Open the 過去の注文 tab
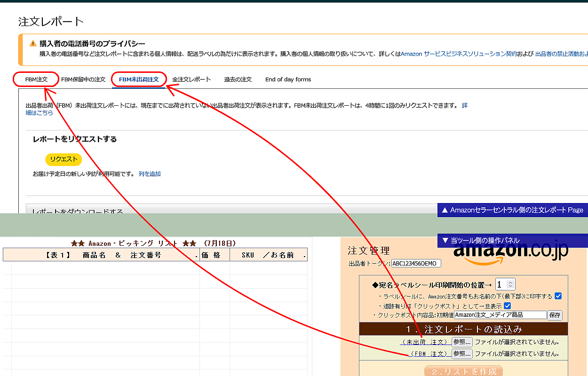Screen dimensions: 588x376 [238, 79]
